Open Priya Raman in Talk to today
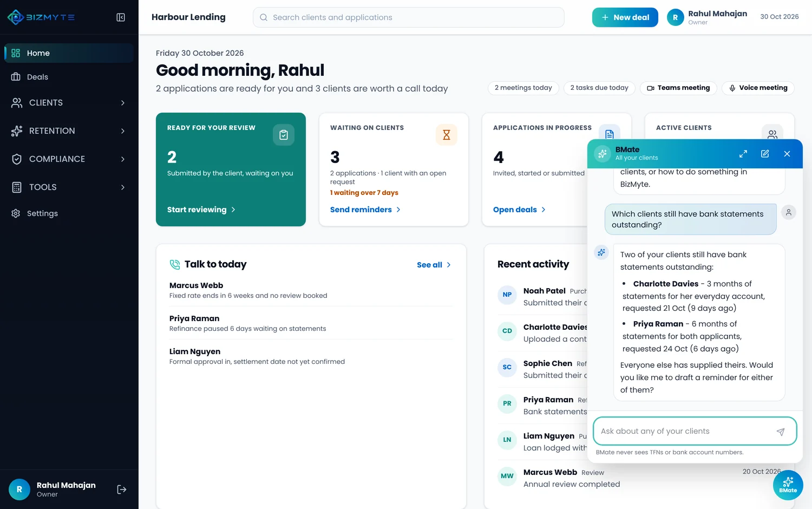The height and width of the screenshot is (509, 812). pos(311,323)
